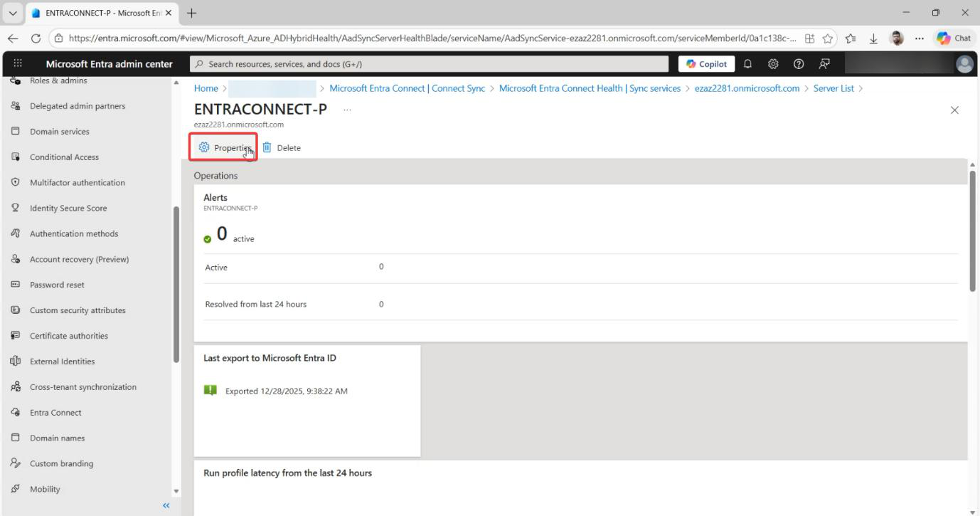Open the notifications bell icon
Screen dimensions: 980x516
(747, 64)
